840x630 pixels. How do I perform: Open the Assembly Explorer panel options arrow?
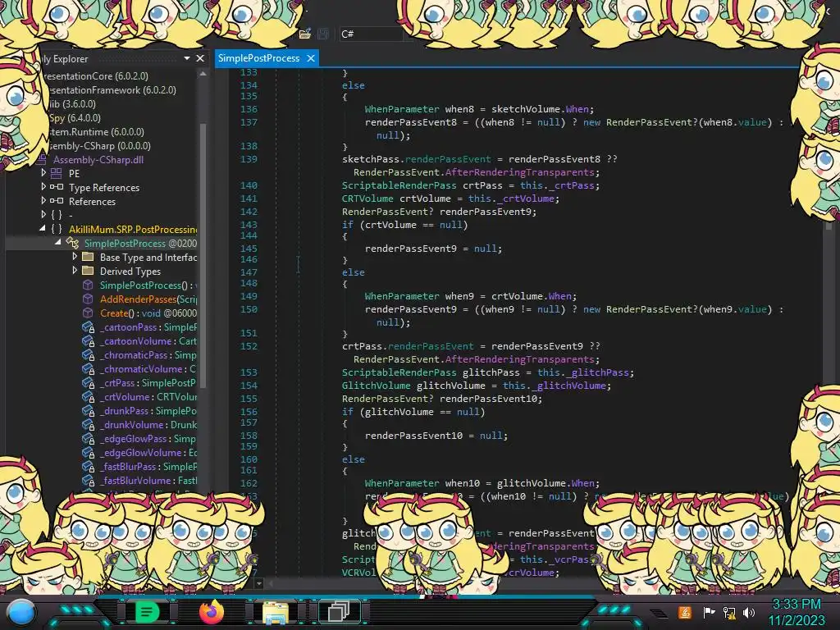click(187, 58)
